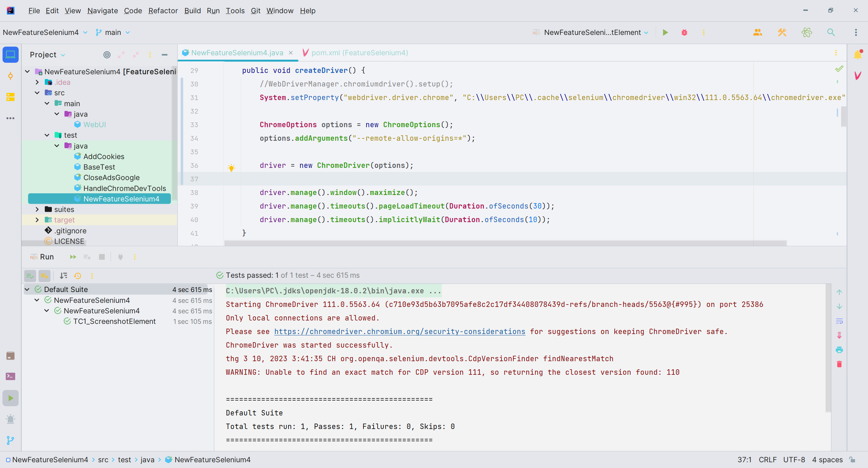
Task: Open the atom plugin icon in toolbar
Action: (x=807, y=33)
